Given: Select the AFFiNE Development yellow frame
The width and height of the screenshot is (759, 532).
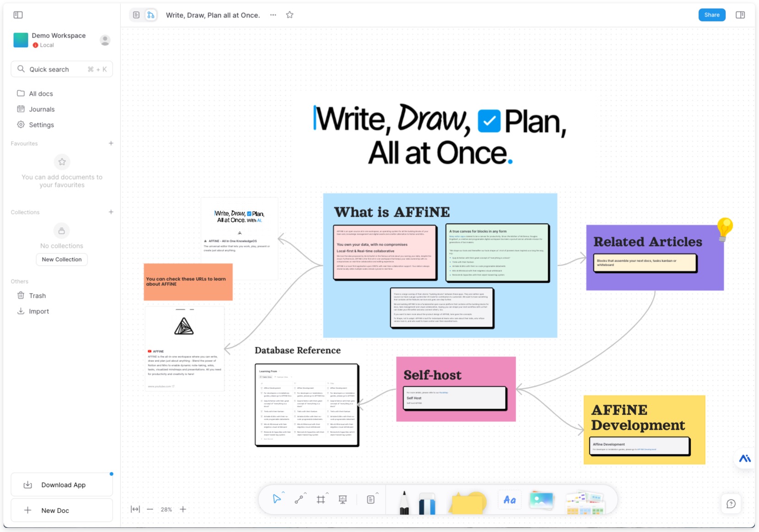Looking at the screenshot, I should tap(644, 430).
